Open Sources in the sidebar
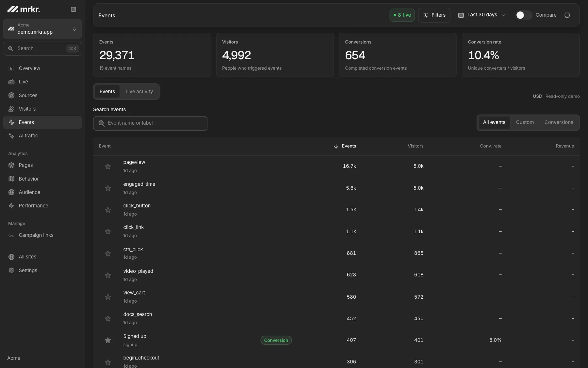The height and width of the screenshot is (368, 588). pos(42,96)
